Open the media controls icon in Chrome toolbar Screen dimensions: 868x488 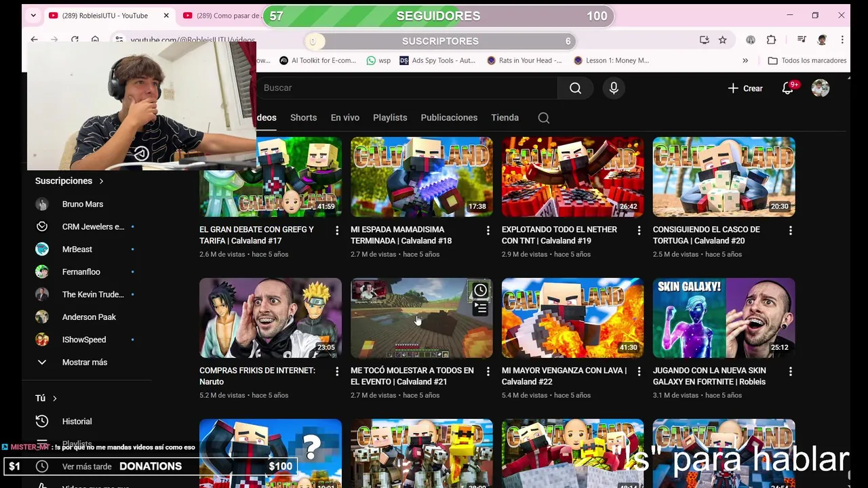pos(802,40)
